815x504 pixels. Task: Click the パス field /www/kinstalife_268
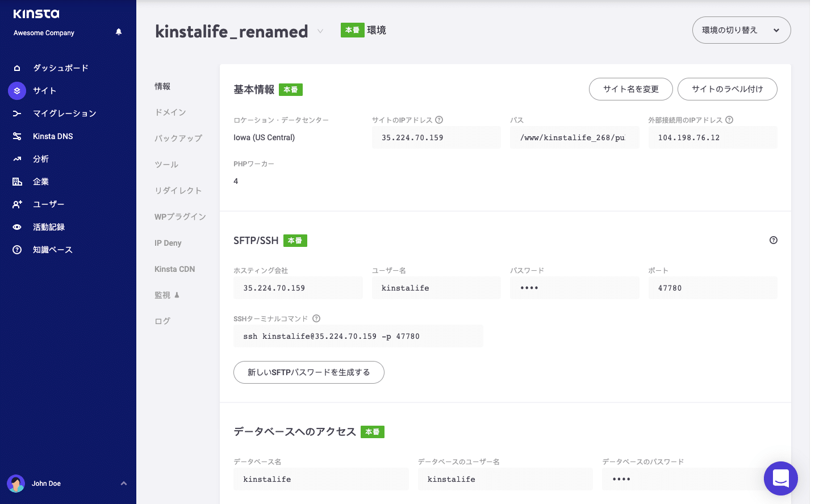pos(575,137)
